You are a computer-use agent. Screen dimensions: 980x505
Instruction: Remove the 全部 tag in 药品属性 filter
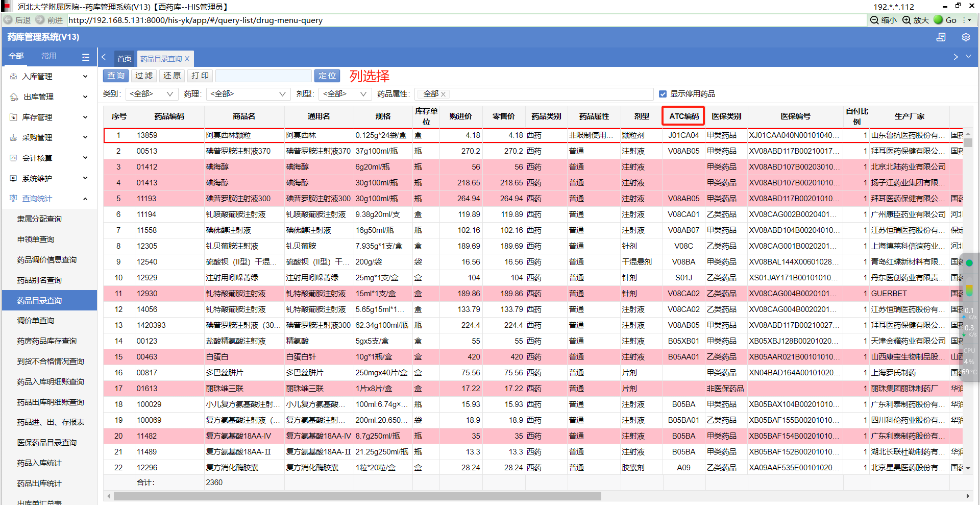coord(443,94)
